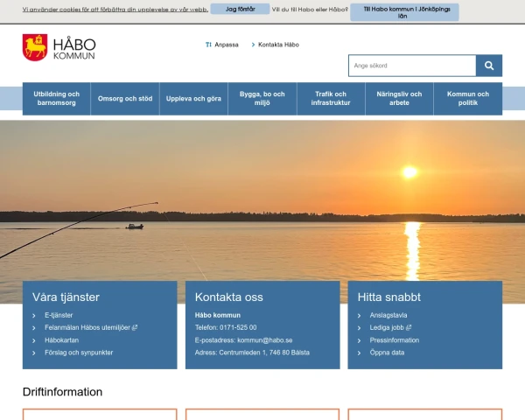
Task: Open the Uppleva och göra menu
Action: click(193, 99)
